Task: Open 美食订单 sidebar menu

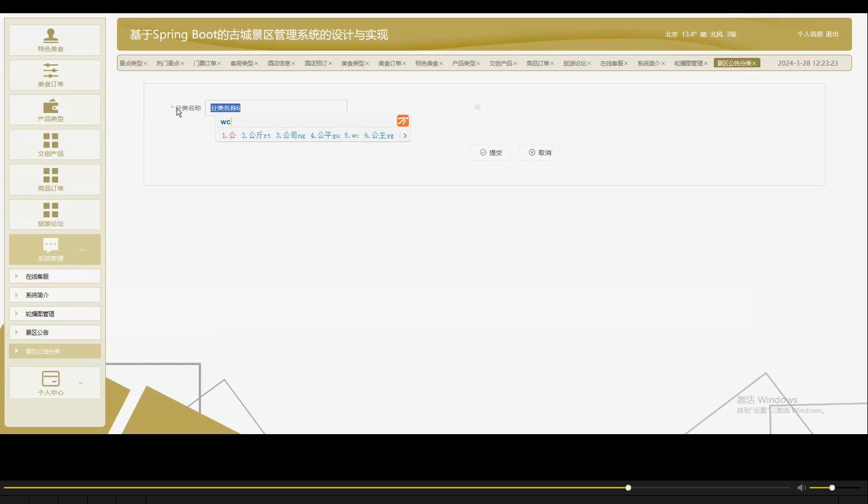Action: (54, 75)
